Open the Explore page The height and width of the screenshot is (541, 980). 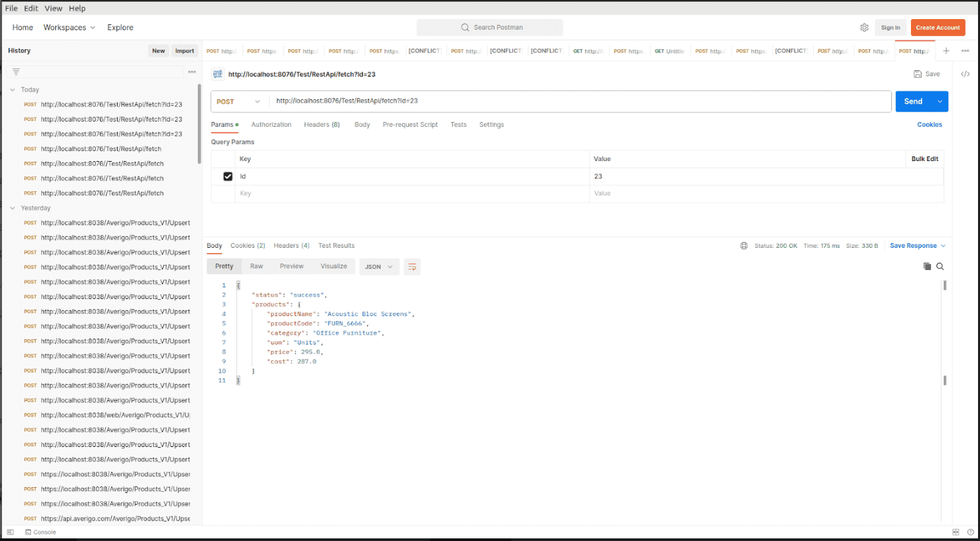pos(120,28)
